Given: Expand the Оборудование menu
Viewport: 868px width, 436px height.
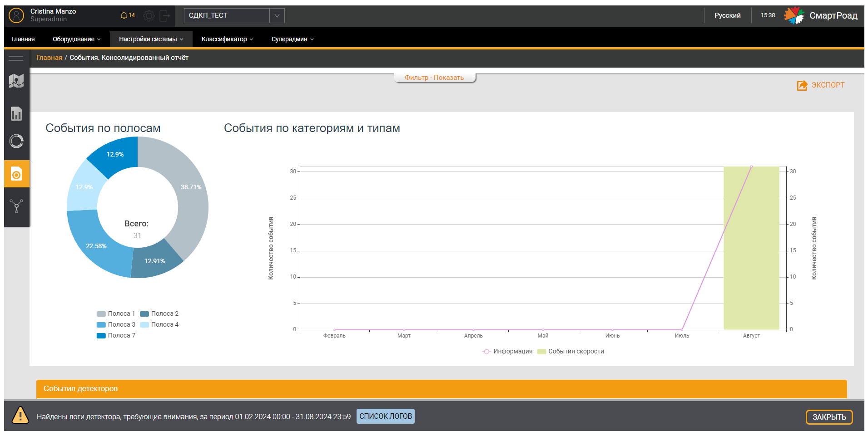Looking at the screenshot, I should tap(76, 39).
